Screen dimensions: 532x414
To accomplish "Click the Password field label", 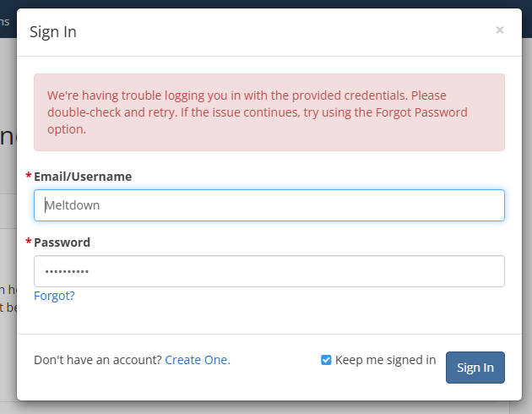I will point(62,242).
